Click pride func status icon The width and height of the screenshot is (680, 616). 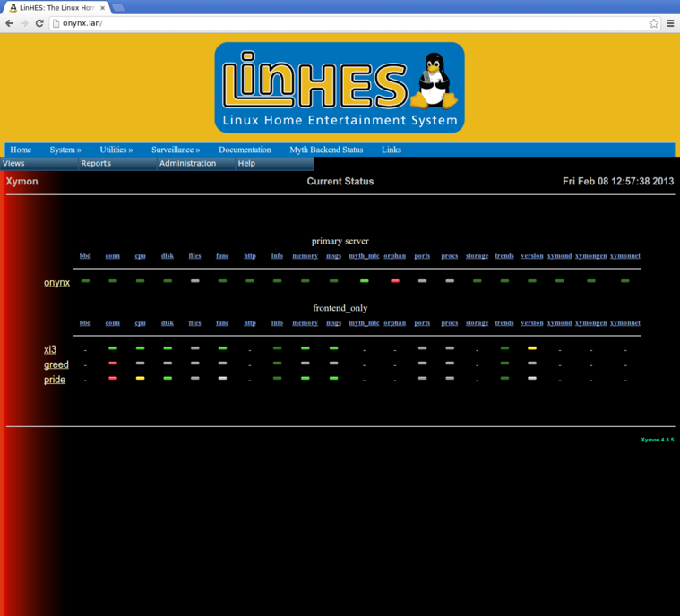click(222, 378)
